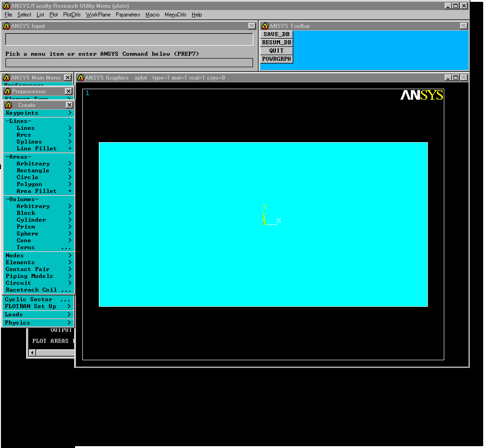Click the POWRGRPH toolbar button

click(276, 59)
